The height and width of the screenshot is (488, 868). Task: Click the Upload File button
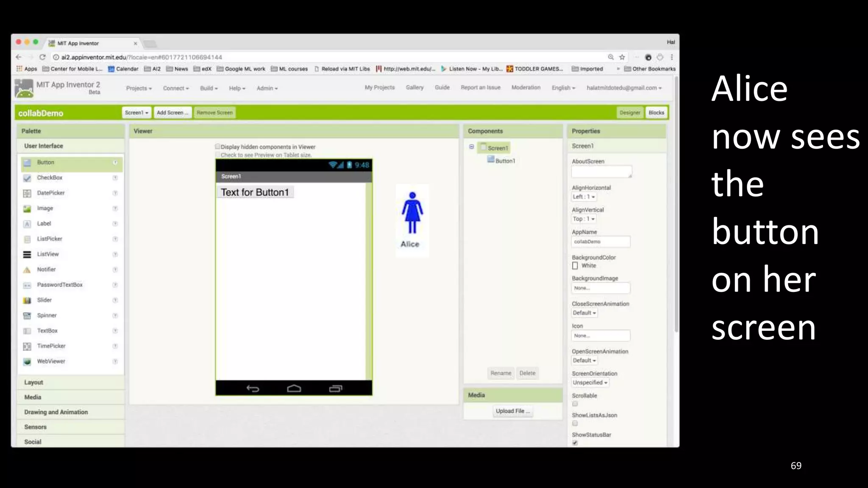[512, 411]
